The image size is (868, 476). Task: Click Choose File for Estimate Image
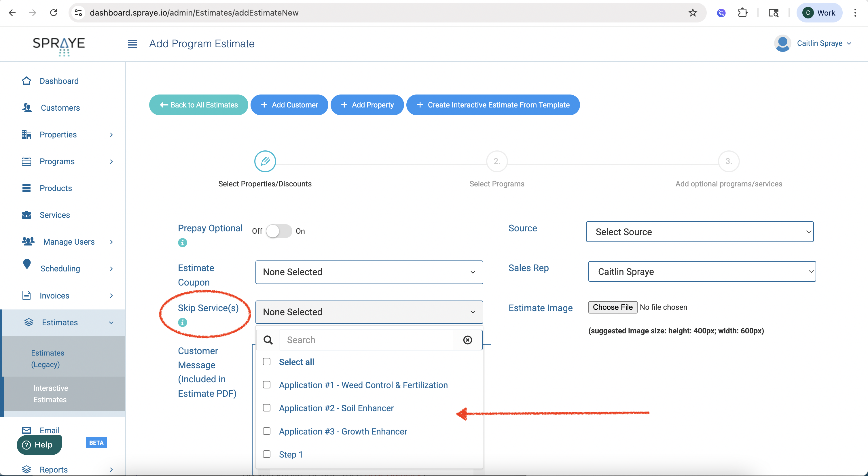612,307
